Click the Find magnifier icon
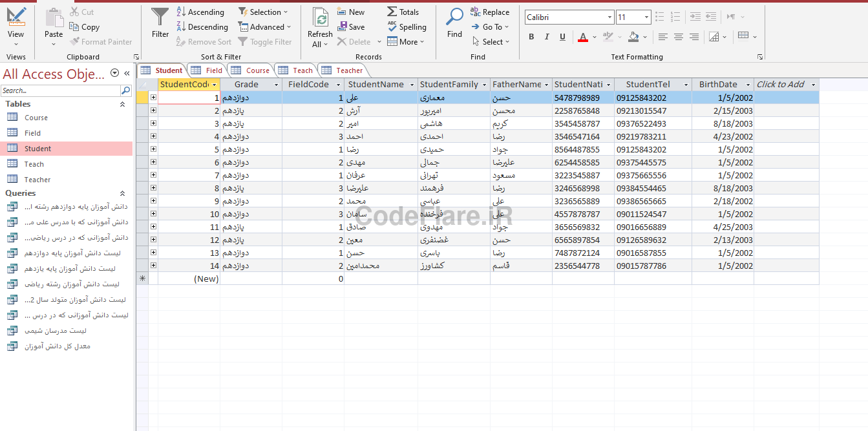 tap(454, 17)
